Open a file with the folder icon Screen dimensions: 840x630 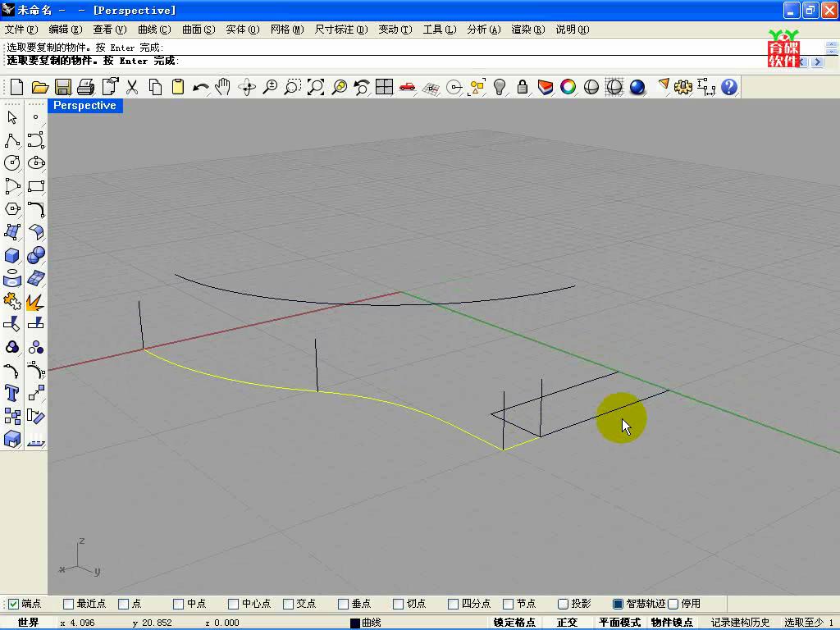click(40, 87)
